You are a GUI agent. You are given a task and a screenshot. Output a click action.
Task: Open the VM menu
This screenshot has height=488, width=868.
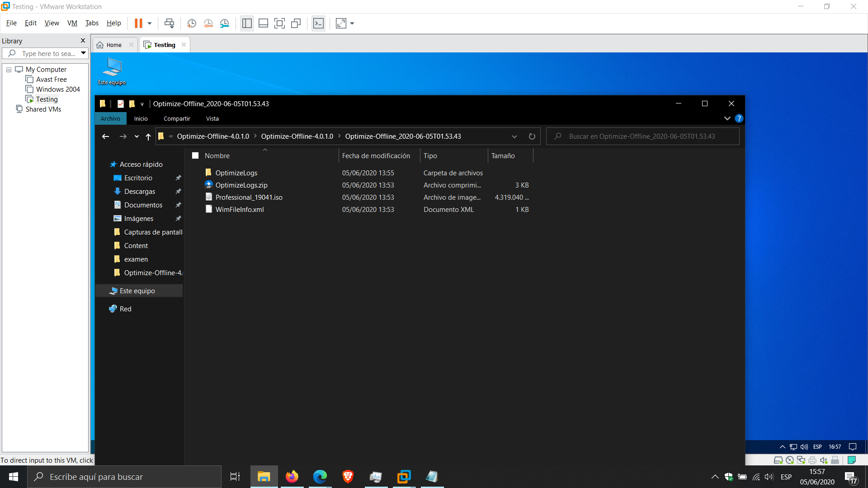pyautogui.click(x=72, y=23)
